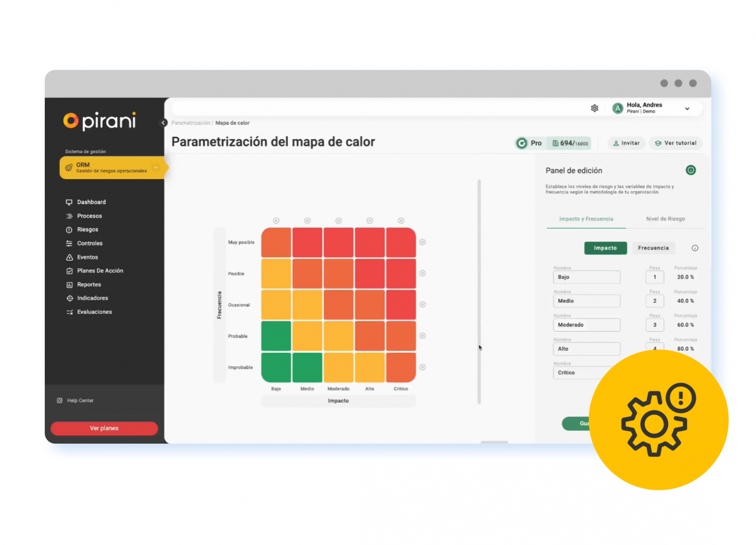
Task: Expand the ORM gestión de riesgos dropdown
Action: point(157,167)
